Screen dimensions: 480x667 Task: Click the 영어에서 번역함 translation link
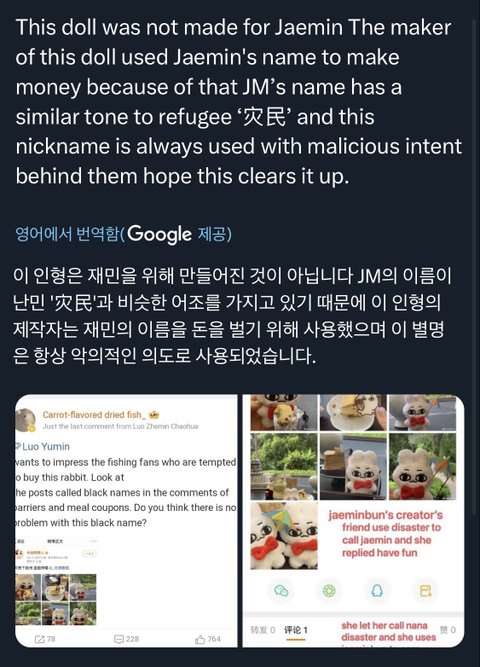point(67,234)
